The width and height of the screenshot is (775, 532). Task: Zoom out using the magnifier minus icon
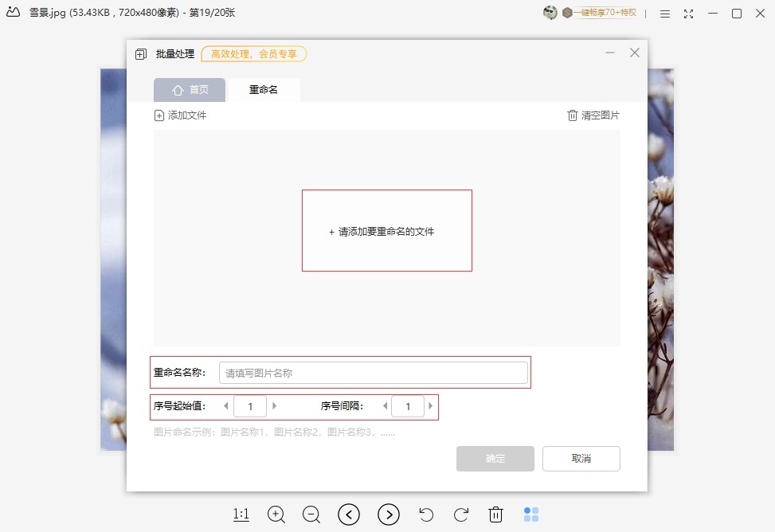[x=311, y=514]
